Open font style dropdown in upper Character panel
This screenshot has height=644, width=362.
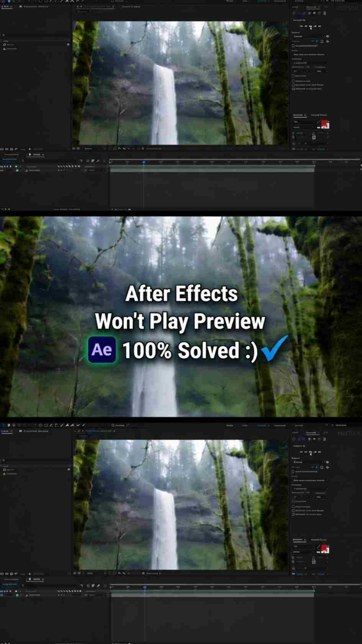click(304, 127)
